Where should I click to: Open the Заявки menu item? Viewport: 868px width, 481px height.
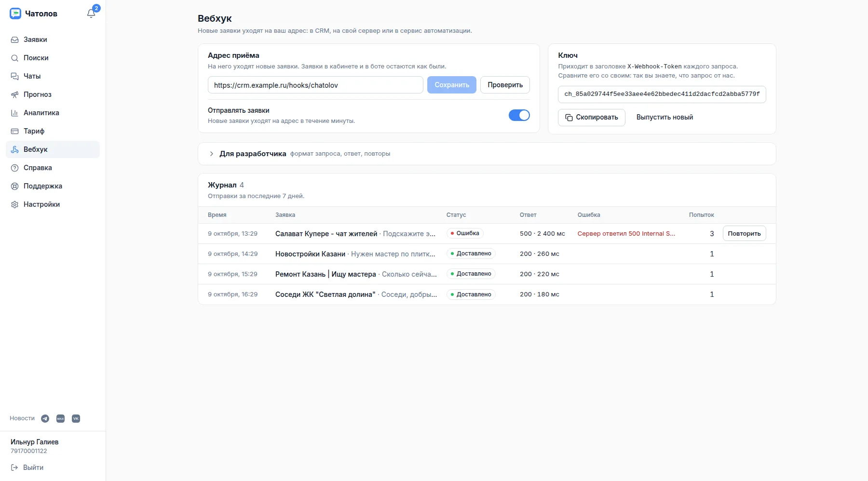(x=53, y=40)
